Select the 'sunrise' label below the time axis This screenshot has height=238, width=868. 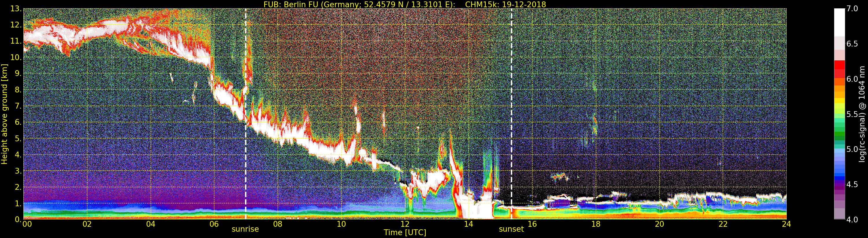click(245, 229)
